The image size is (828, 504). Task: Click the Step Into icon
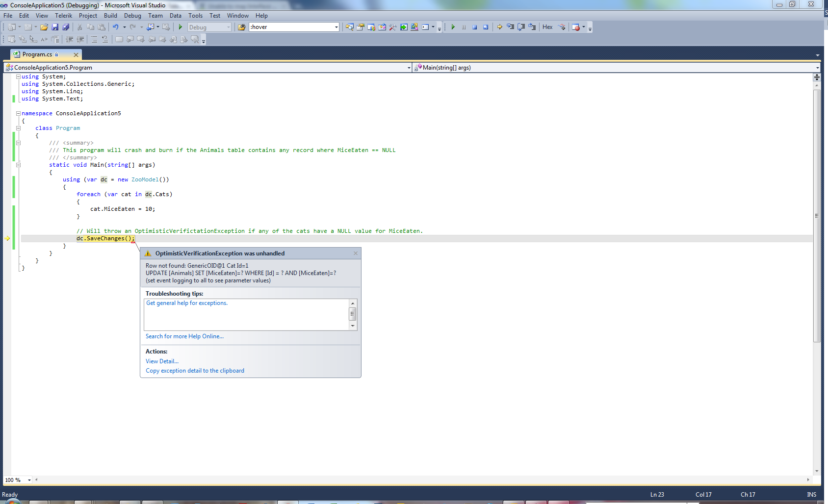coord(510,27)
